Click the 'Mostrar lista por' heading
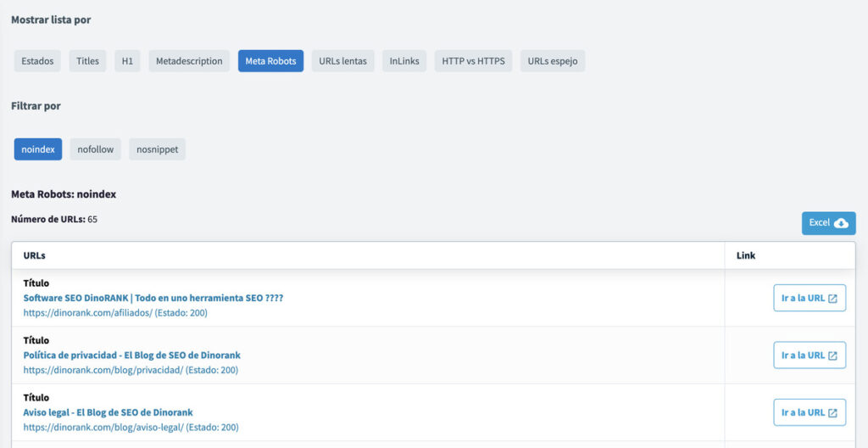The image size is (868, 448). [51, 20]
